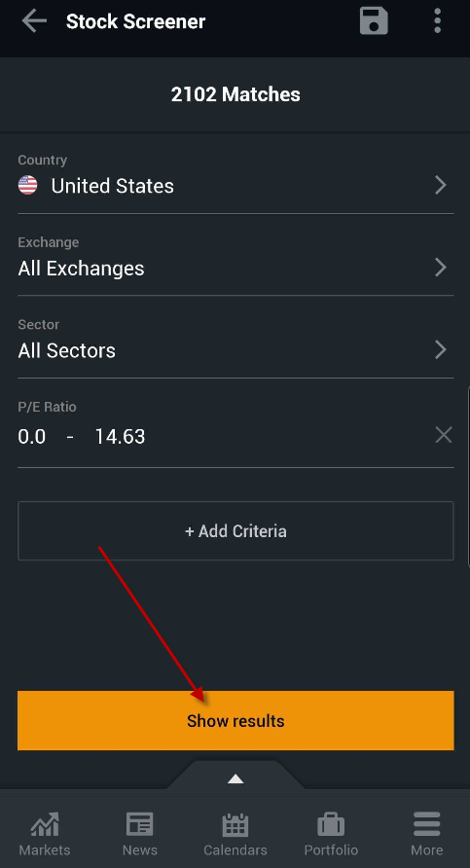Expand the Exchange selector chevron
Image resolution: width=470 pixels, height=868 pixels.
click(441, 268)
